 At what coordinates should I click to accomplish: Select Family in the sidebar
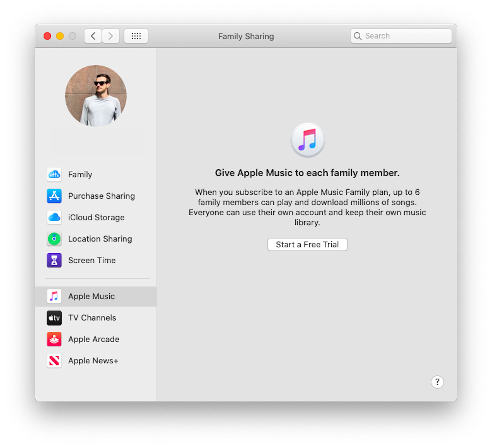(x=80, y=175)
